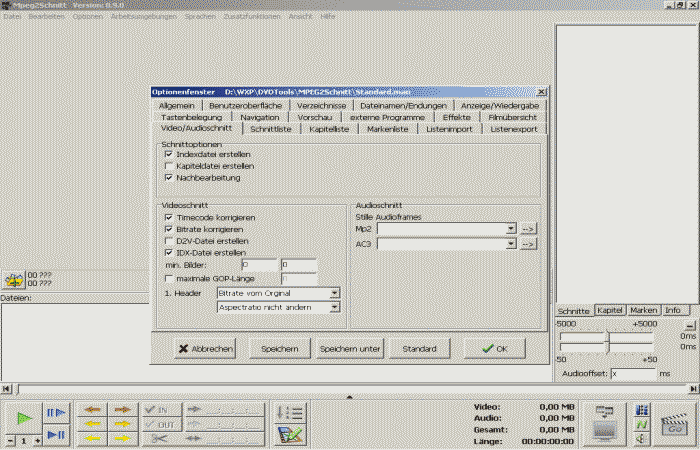Cancel the dialog with Abbrechen

pos(206,349)
